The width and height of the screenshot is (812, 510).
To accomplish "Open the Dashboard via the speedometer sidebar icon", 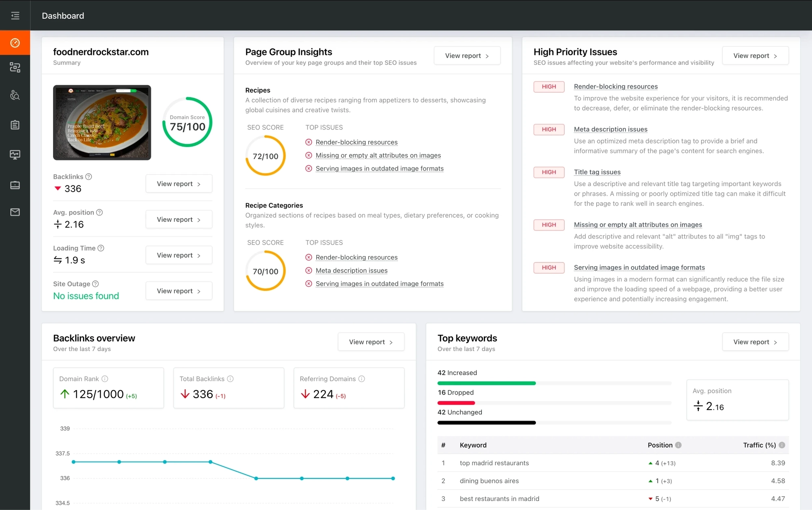I will 15,42.
